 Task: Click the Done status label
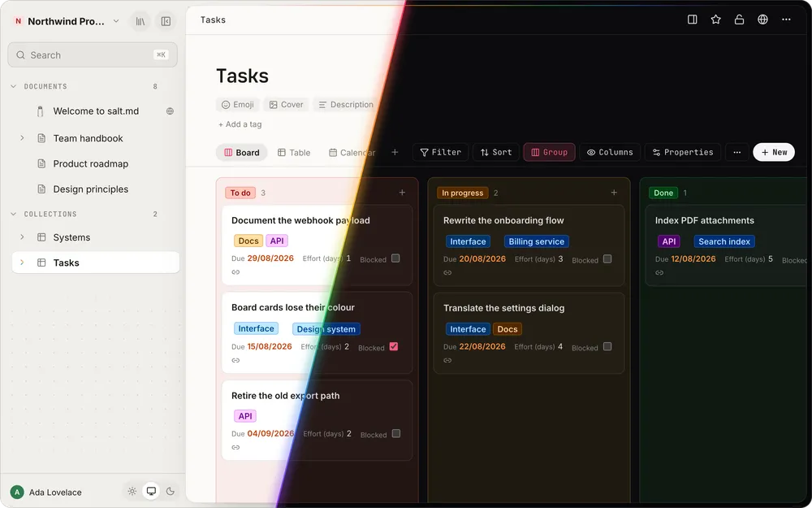(x=663, y=193)
